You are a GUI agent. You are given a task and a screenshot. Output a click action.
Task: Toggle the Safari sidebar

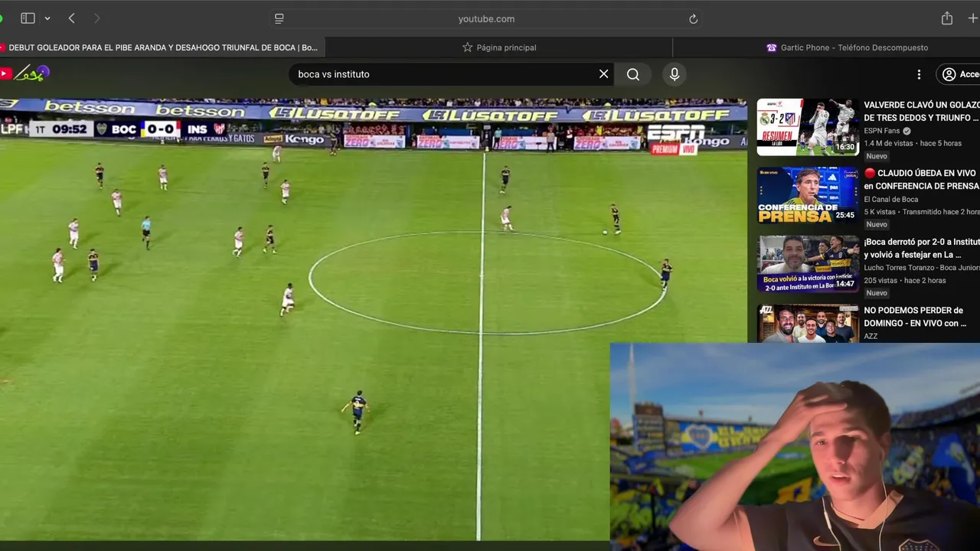[x=28, y=18]
